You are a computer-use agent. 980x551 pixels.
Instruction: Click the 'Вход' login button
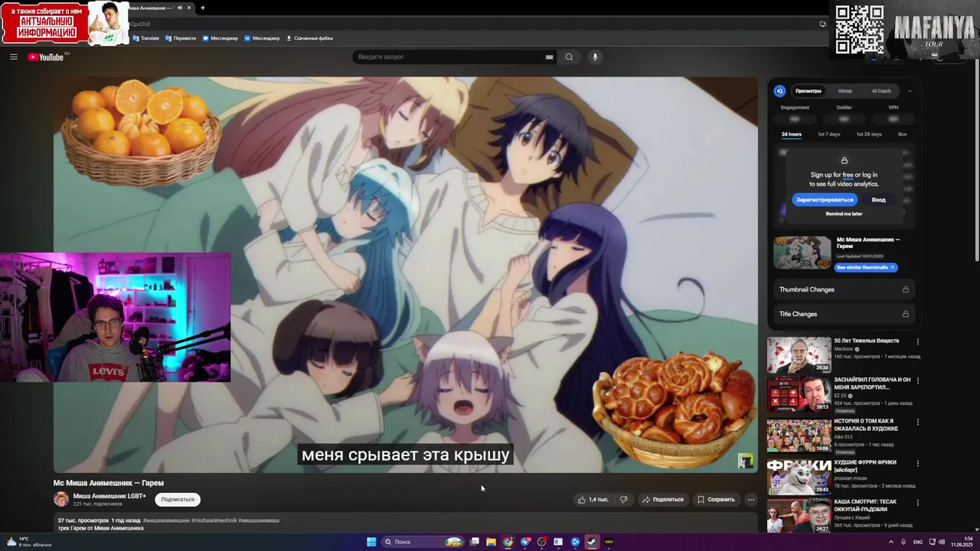click(x=878, y=200)
